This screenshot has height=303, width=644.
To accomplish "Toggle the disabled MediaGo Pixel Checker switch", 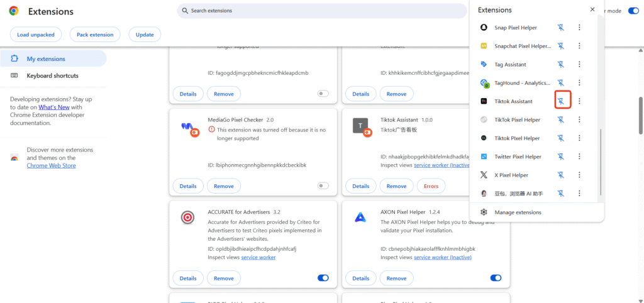I will [323, 186].
